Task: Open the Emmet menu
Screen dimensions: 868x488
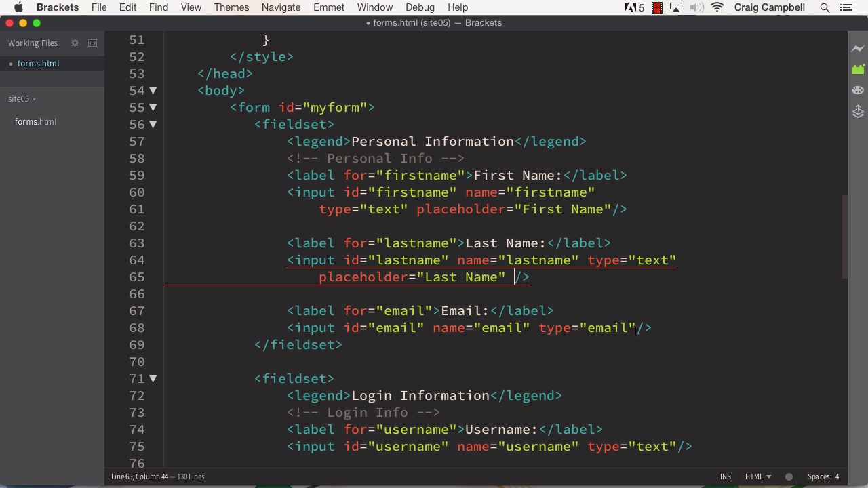Action: [329, 7]
